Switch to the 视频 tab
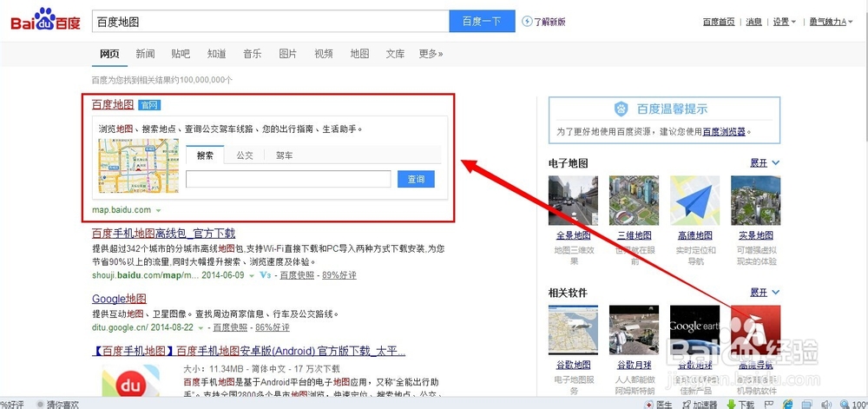Viewport: 868px width, 409px height. coord(323,54)
